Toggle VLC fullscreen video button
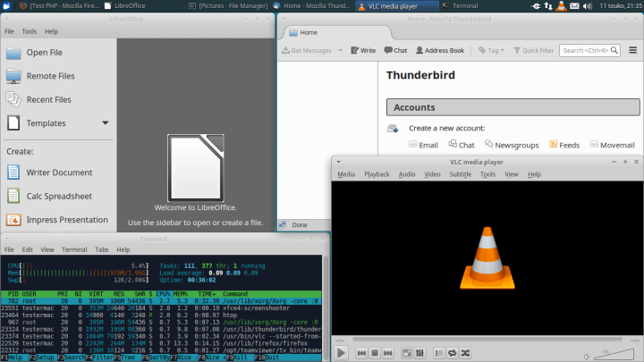The image size is (644, 362). pos(405,354)
